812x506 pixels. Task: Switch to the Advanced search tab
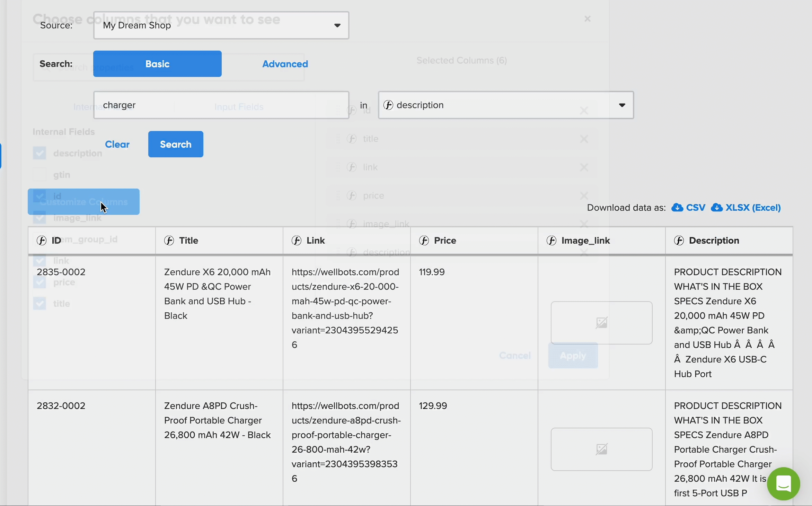click(285, 64)
